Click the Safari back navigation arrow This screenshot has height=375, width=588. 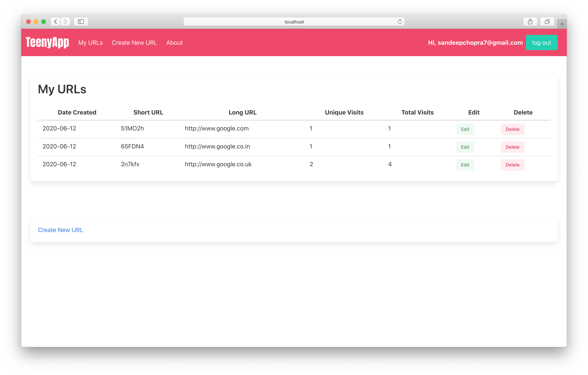point(56,22)
